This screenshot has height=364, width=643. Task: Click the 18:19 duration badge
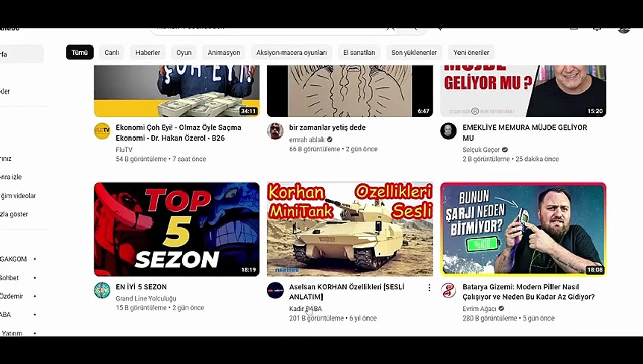[248, 270]
